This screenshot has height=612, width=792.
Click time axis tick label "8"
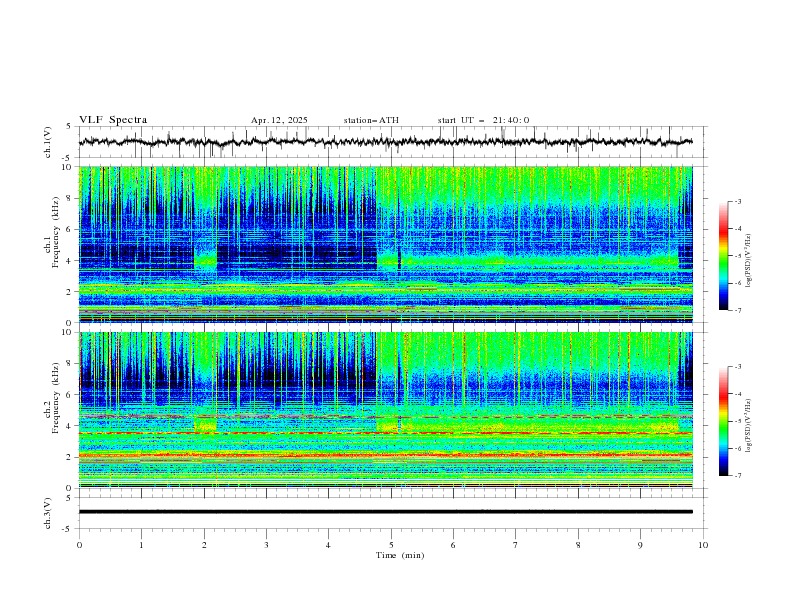pos(578,545)
